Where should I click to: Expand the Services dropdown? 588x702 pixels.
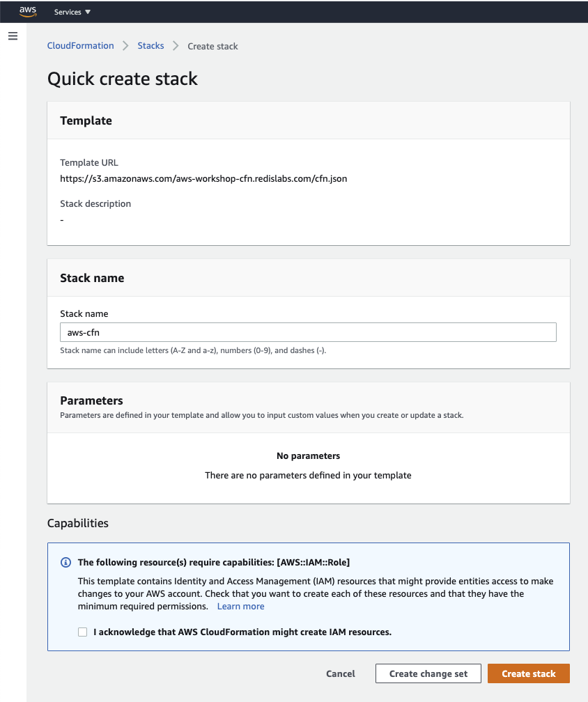pyautogui.click(x=72, y=12)
